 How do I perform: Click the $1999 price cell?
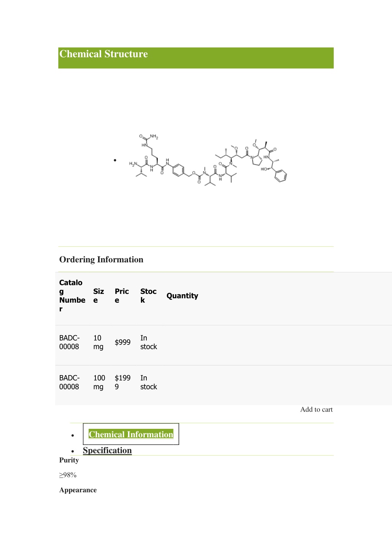pos(123,382)
